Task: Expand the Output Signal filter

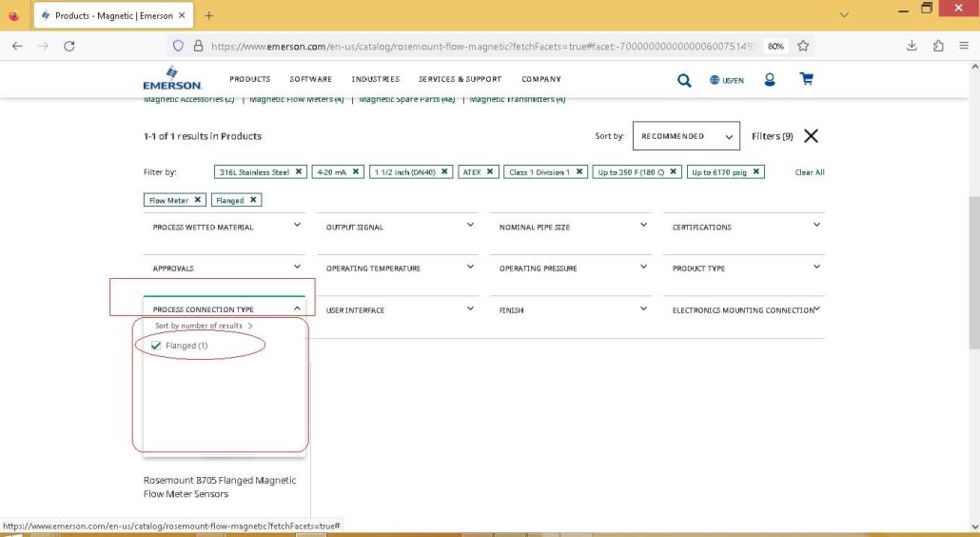Action: pyautogui.click(x=398, y=227)
